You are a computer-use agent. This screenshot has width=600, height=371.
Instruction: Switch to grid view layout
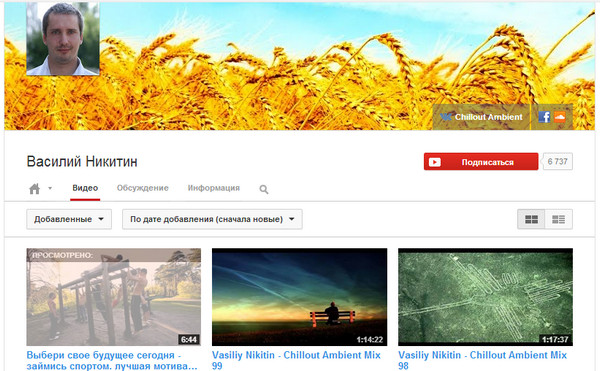531,219
